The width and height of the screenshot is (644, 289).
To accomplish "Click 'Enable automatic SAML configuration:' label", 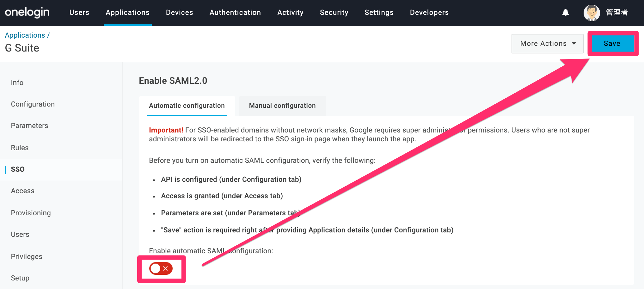I will 211,251.
